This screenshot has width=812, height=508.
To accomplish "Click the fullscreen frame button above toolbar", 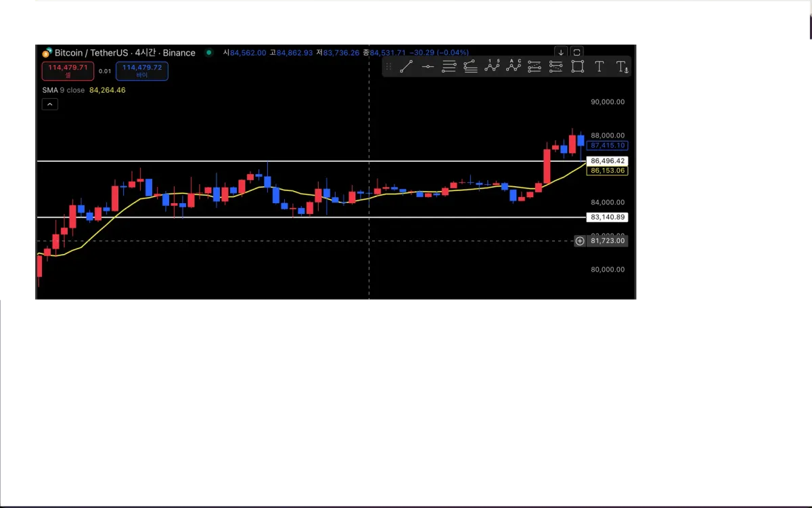I will (577, 52).
